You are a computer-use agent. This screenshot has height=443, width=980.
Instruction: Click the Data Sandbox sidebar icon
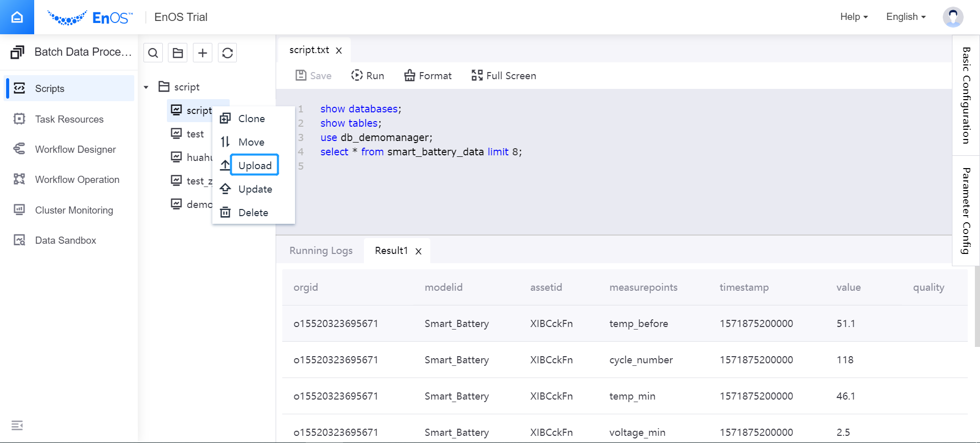[19, 240]
